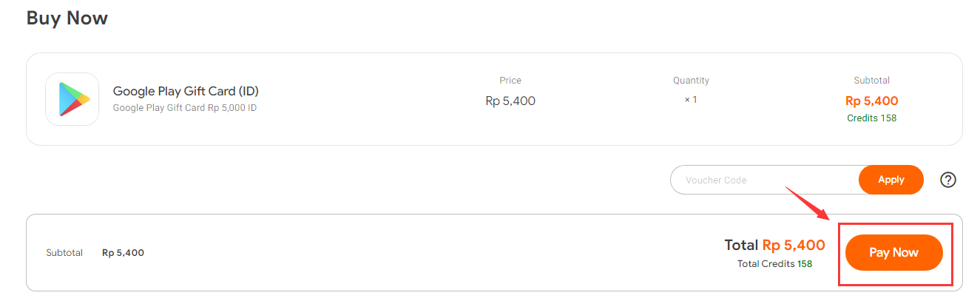Viewport: 980px width, 304px height.
Task: Click the Pay Now button
Action: [x=894, y=253]
